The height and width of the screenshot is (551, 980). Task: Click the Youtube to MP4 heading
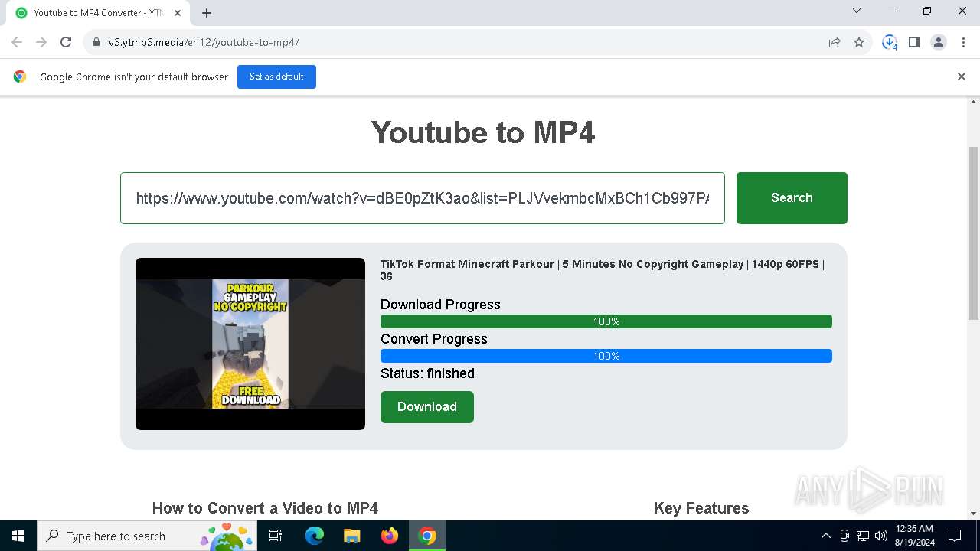pyautogui.click(x=483, y=132)
